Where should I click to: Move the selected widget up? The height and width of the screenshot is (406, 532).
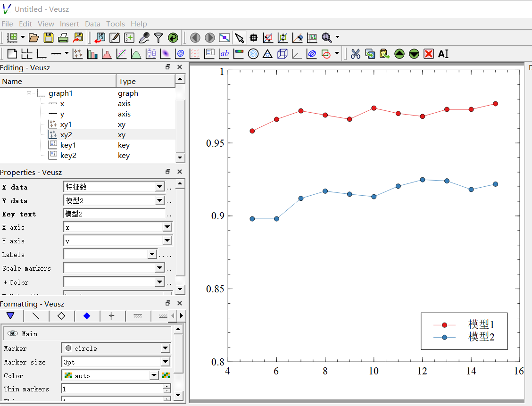(399, 54)
